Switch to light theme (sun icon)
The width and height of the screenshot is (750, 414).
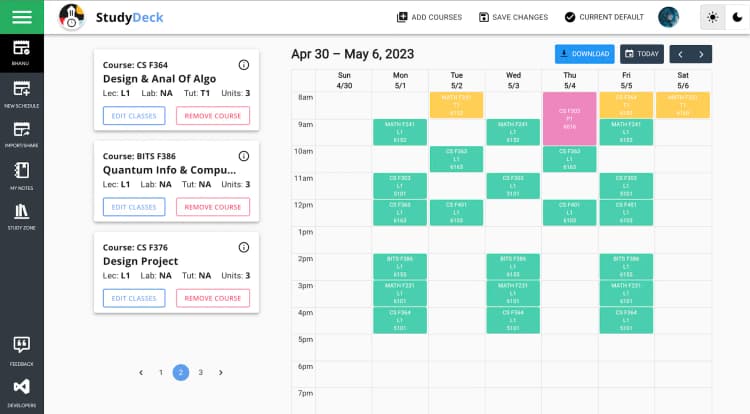(x=713, y=17)
